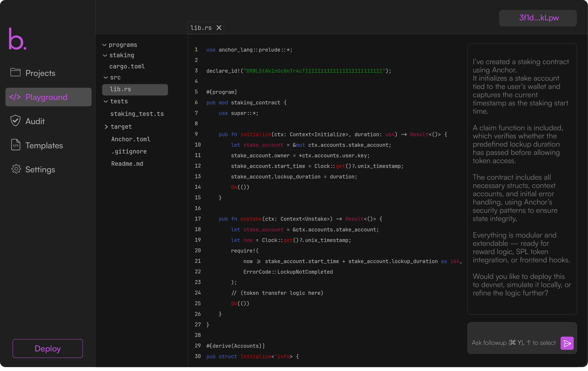588x371 pixels.
Task: Click 'stake_account.lockup_duration = duration;' line
Action: (294, 177)
